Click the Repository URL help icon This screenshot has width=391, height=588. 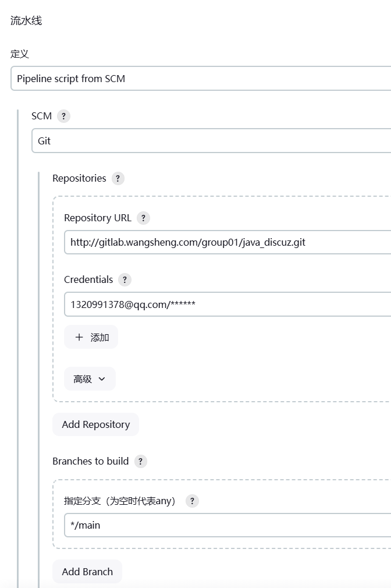(x=143, y=218)
